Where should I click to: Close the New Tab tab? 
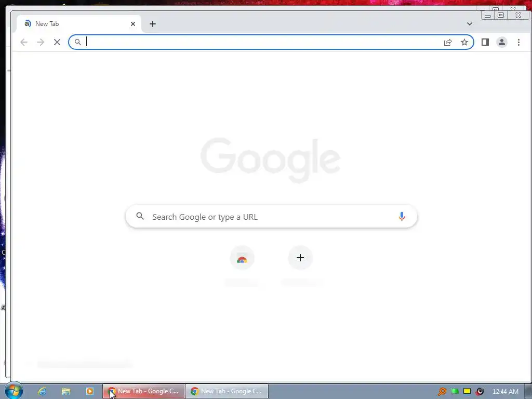point(133,24)
